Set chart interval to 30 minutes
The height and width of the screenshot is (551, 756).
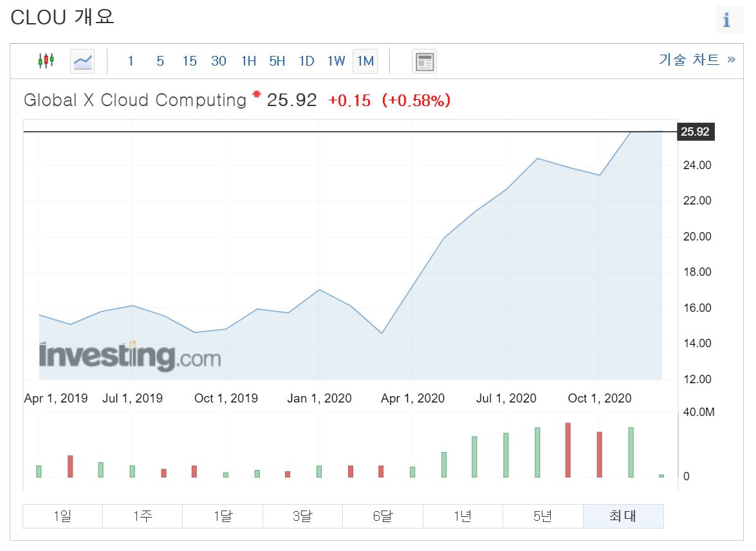tap(218, 61)
